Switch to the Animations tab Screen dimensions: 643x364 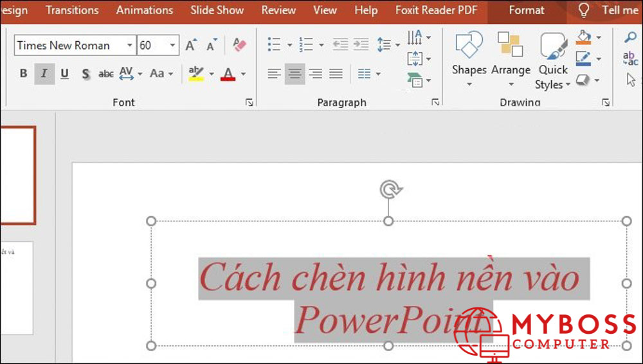(144, 10)
